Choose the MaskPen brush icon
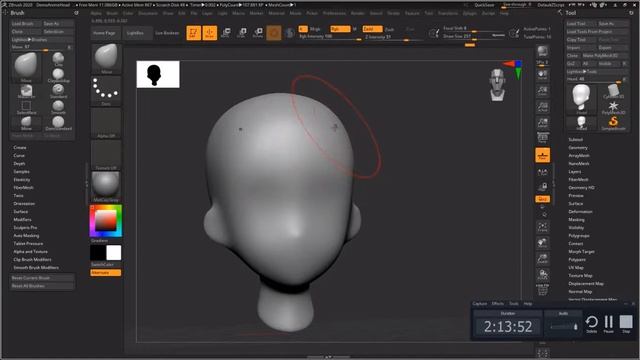This screenshot has height=360, width=640. pyautogui.click(x=26, y=91)
